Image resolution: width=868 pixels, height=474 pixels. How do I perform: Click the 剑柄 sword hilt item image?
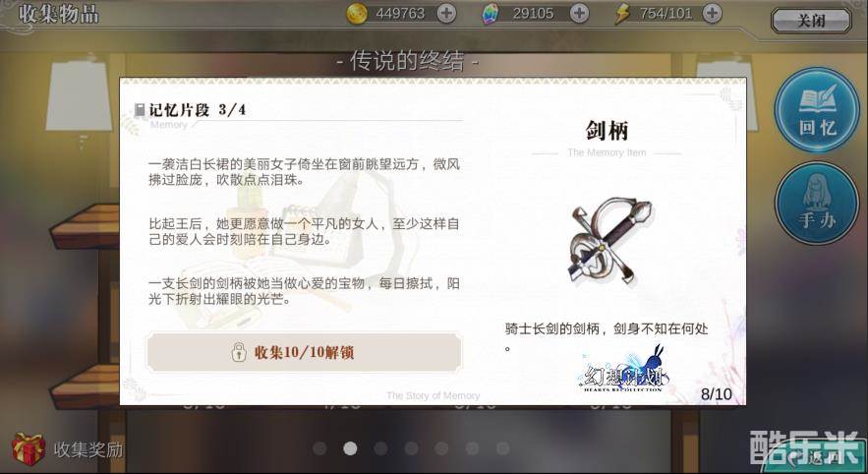(608, 240)
